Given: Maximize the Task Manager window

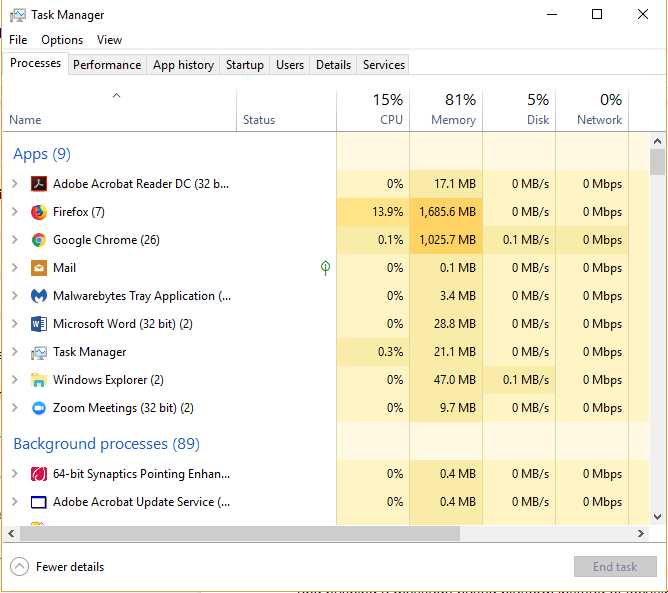Looking at the screenshot, I should click(x=597, y=14).
